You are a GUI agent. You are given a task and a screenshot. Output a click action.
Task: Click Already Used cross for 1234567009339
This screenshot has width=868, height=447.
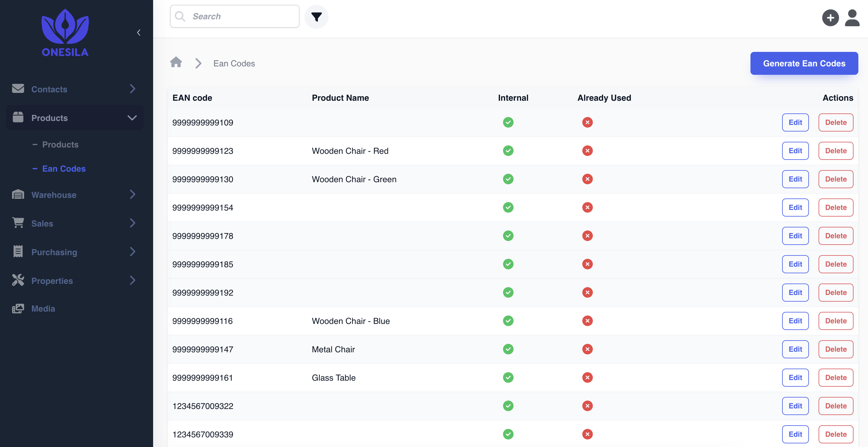click(587, 434)
